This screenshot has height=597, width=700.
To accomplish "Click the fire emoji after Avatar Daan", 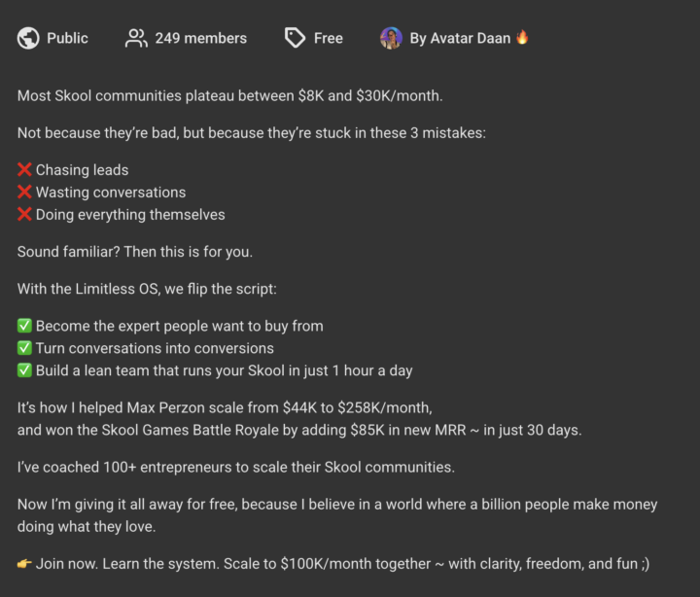I will [x=522, y=37].
